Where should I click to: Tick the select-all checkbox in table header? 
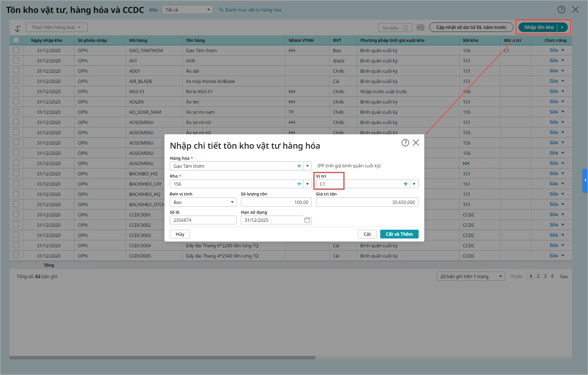[x=16, y=40]
